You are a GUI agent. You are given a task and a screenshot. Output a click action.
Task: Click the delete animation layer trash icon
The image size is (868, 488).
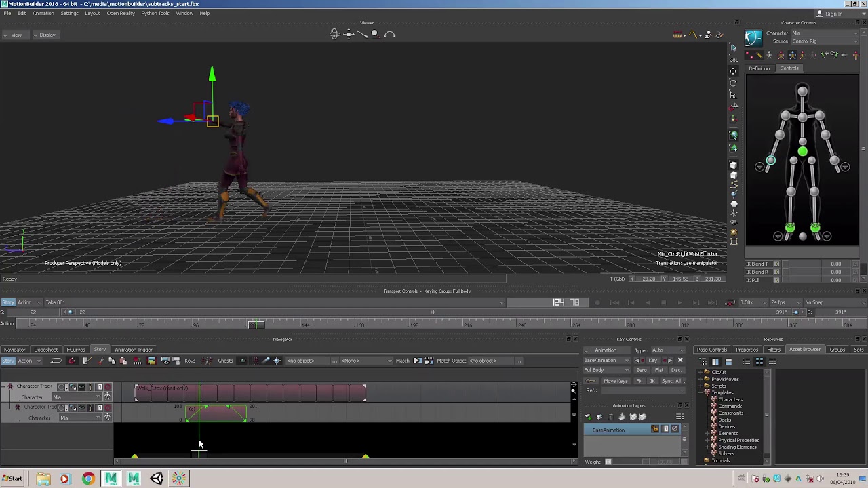tap(610, 417)
